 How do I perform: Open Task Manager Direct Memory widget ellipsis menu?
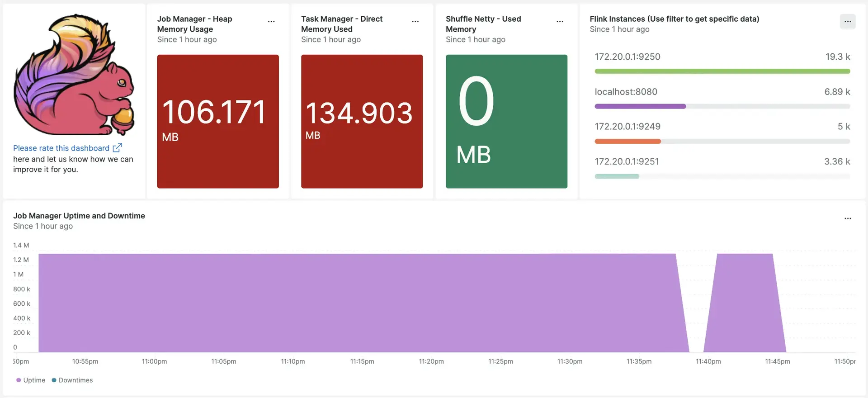click(415, 21)
